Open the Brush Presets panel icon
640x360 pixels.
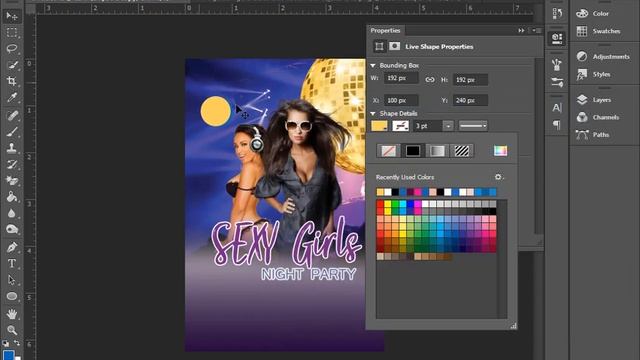(x=557, y=82)
